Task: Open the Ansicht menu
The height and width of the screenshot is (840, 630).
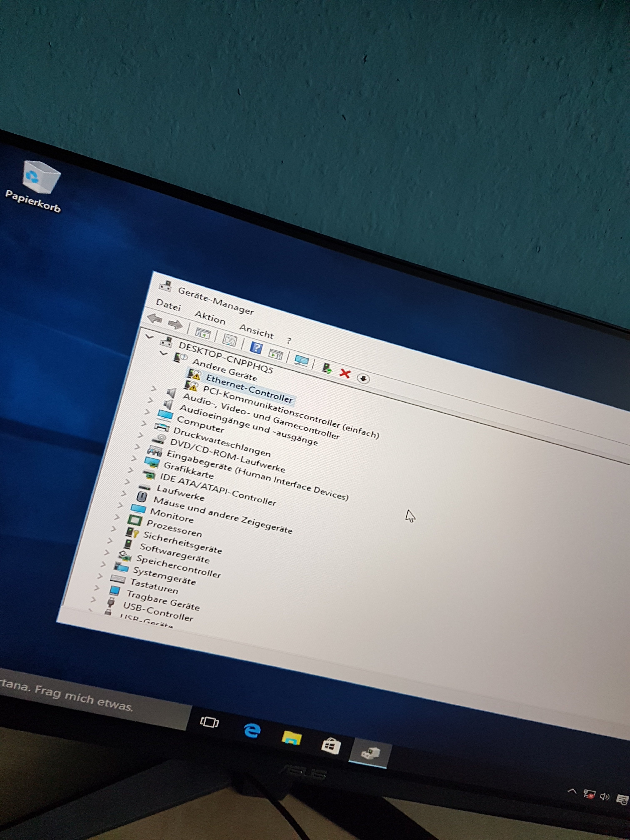Action: coord(256,331)
